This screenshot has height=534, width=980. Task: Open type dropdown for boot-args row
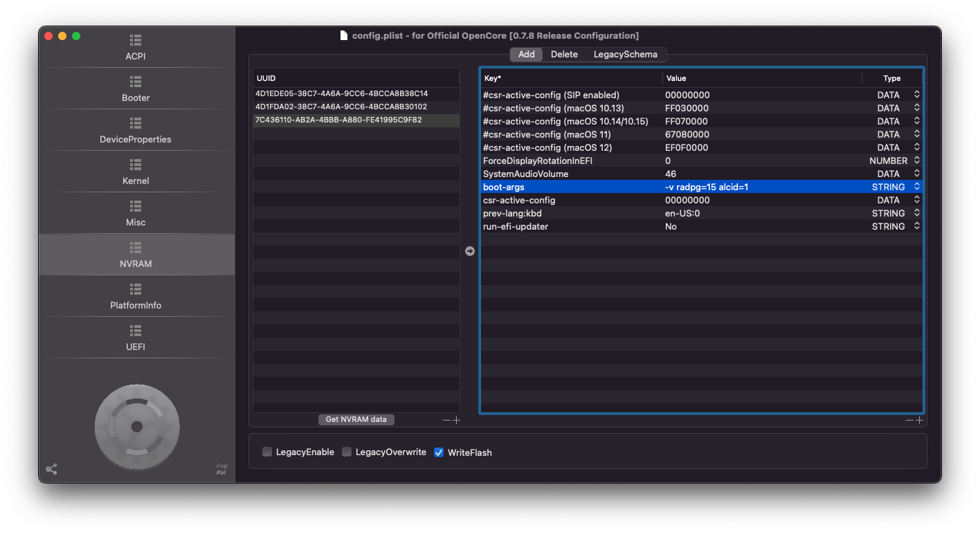tap(916, 187)
